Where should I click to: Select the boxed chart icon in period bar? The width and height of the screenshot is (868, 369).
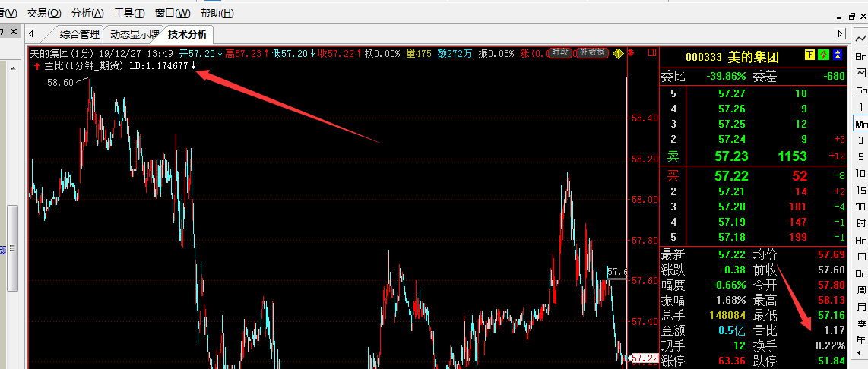[x=861, y=73]
